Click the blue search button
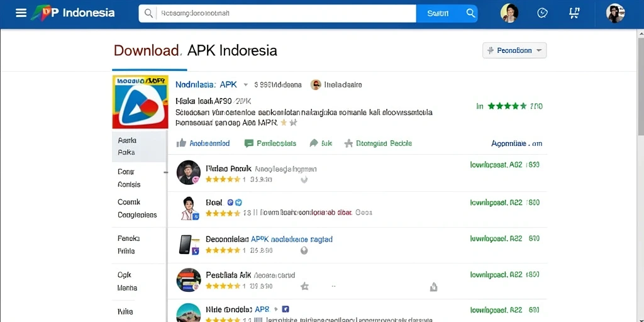The image size is (644, 322). [447, 14]
